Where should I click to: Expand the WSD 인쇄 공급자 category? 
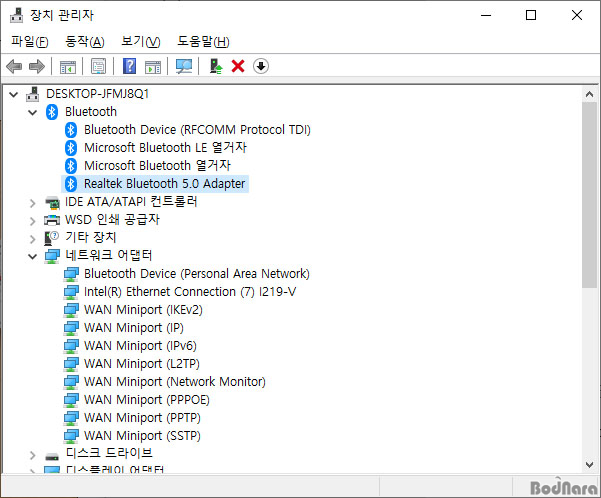click(x=33, y=221)
